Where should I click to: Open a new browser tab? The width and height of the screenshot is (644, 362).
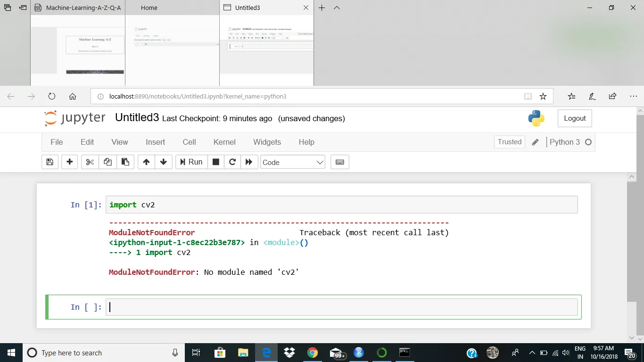(x=322, y=8)
